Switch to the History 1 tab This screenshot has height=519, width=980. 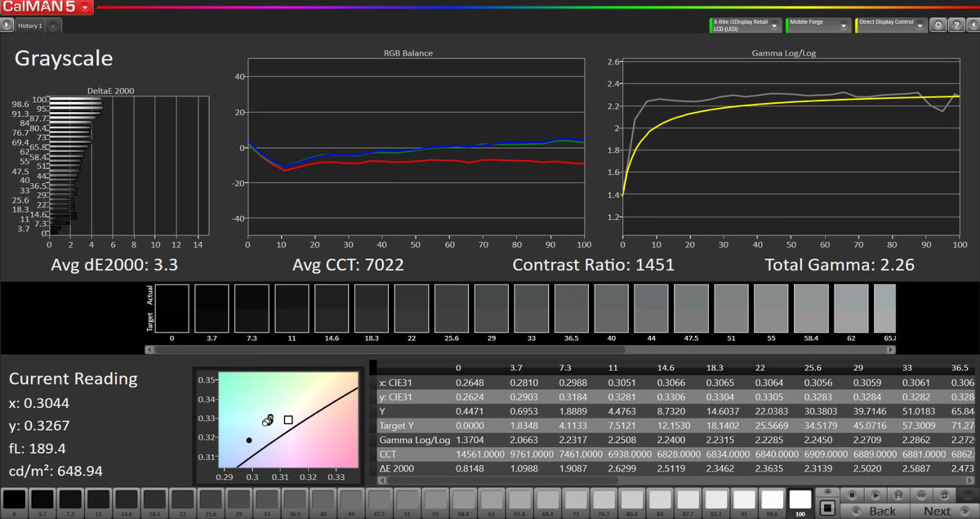(30, 26)
